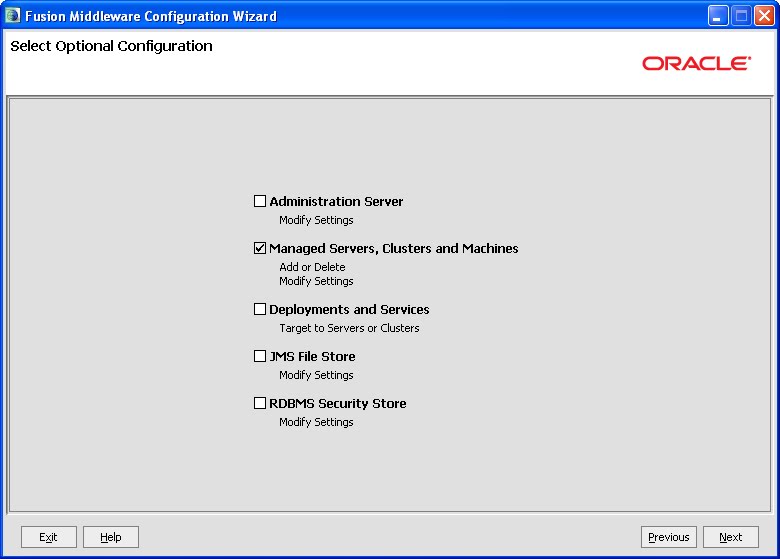This screenshot has width=780, height=559.
Task: Click 'Modify Settings' under JMS File Store
Action: coord(316,375)
